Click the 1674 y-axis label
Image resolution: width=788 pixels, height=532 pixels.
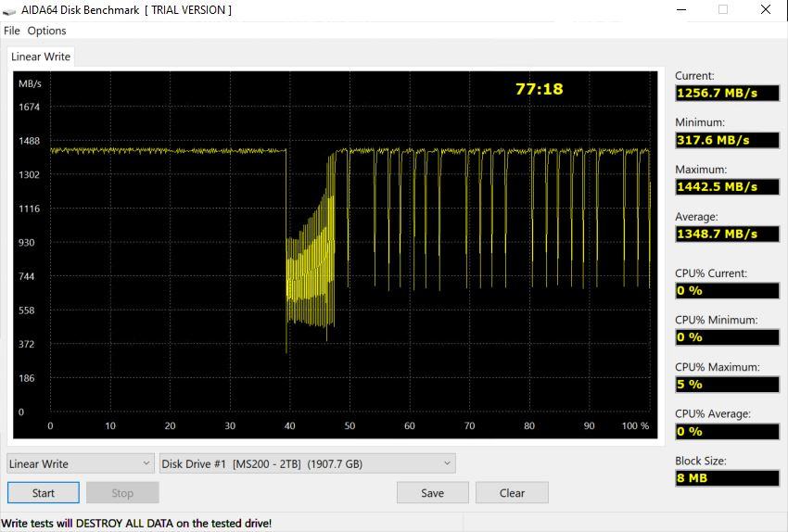click(29, 107)
